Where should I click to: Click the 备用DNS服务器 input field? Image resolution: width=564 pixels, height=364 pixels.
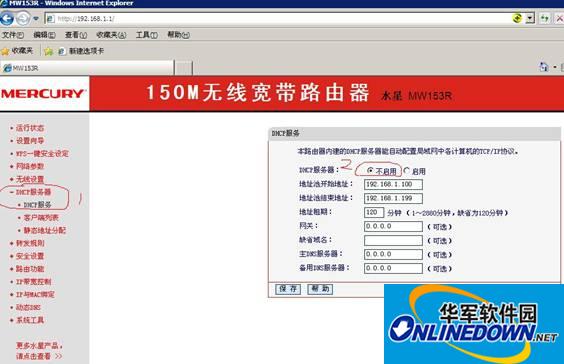click(393, 268)
